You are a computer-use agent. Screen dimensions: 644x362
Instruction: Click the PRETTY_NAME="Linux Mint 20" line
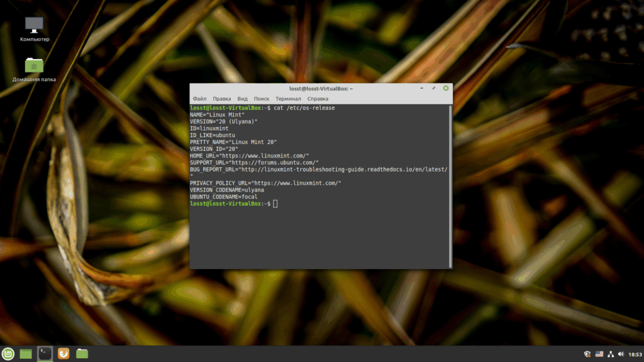tap(233, 142)
